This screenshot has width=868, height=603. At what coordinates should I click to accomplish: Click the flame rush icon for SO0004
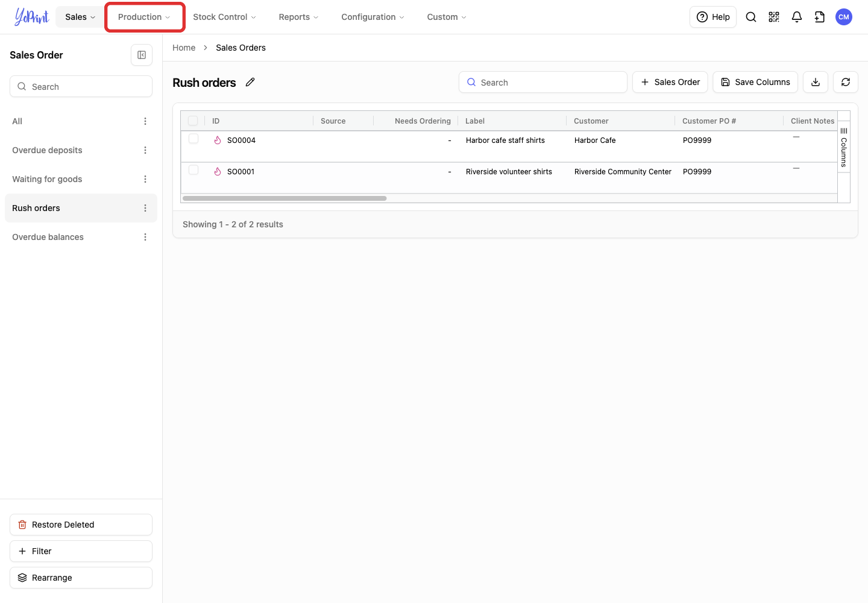(218, 140)
